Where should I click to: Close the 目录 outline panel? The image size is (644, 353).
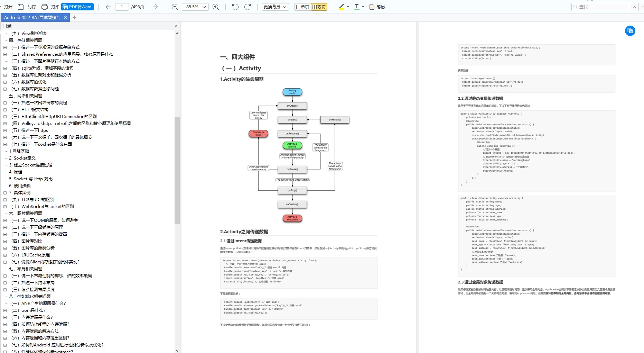176,26
